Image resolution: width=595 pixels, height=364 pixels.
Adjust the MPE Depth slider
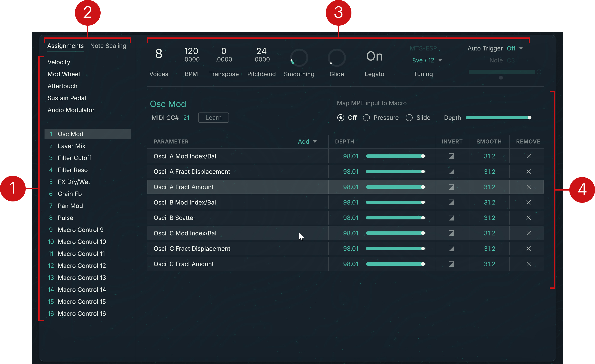coord(498,118)
